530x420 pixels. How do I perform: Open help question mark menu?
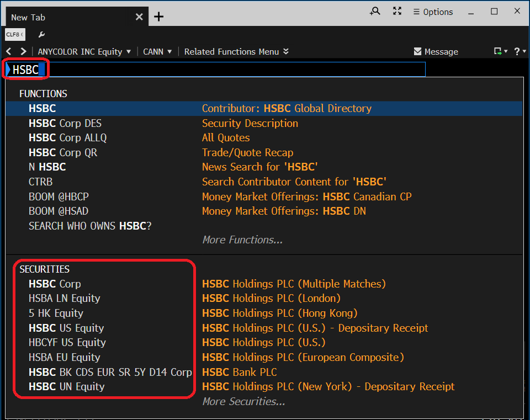pyautogui.click(x=520, y=51)
